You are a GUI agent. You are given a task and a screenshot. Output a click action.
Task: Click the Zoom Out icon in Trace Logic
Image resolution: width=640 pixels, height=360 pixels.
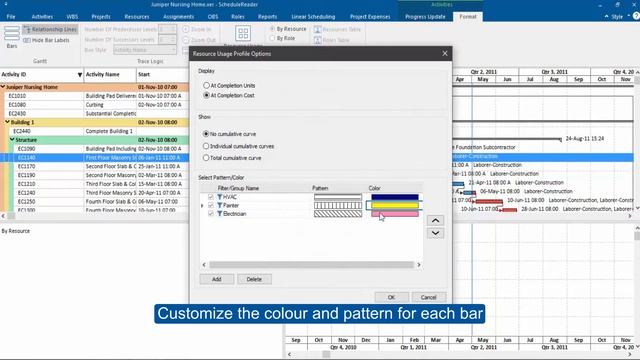pyautogui.click(x=186, y=40)
